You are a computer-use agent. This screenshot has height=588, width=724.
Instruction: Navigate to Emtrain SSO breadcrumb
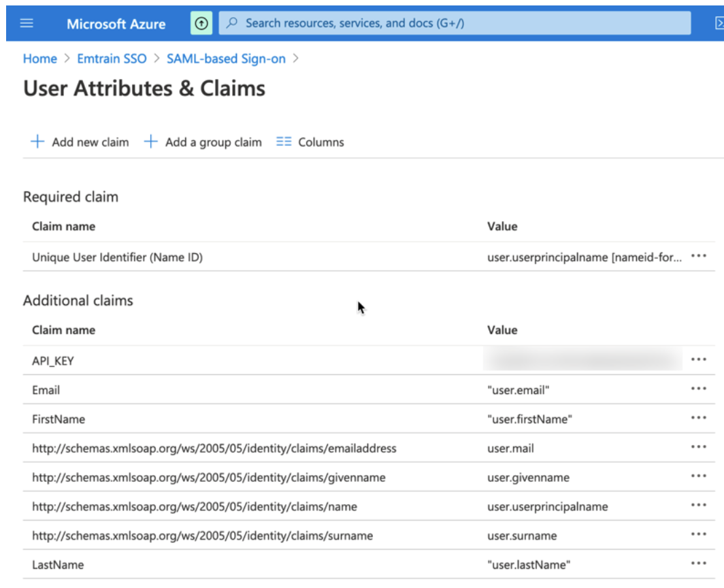coord(112,59)
